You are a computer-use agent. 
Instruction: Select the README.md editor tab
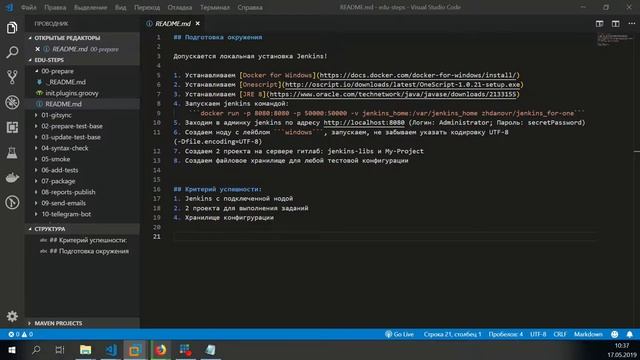point(173,24)
